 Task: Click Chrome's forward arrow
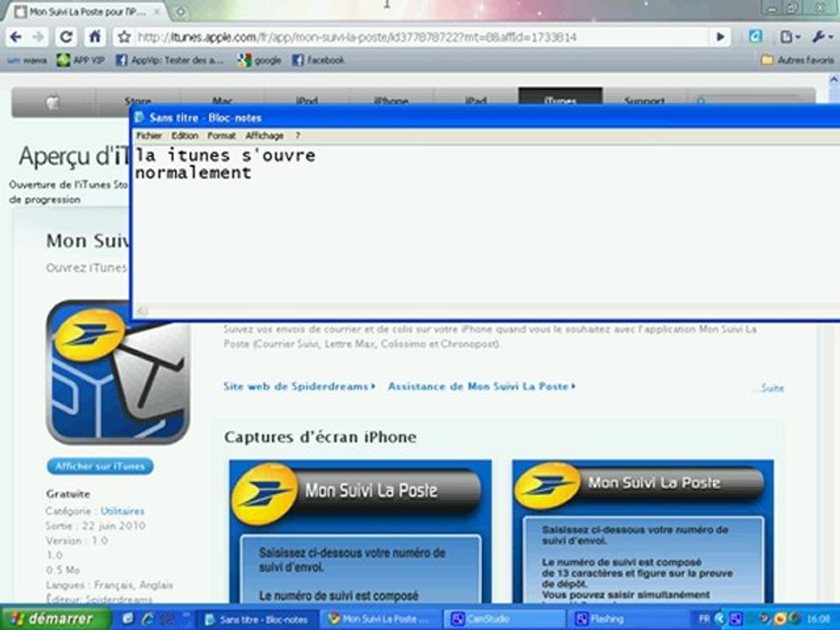click(38, 37)
